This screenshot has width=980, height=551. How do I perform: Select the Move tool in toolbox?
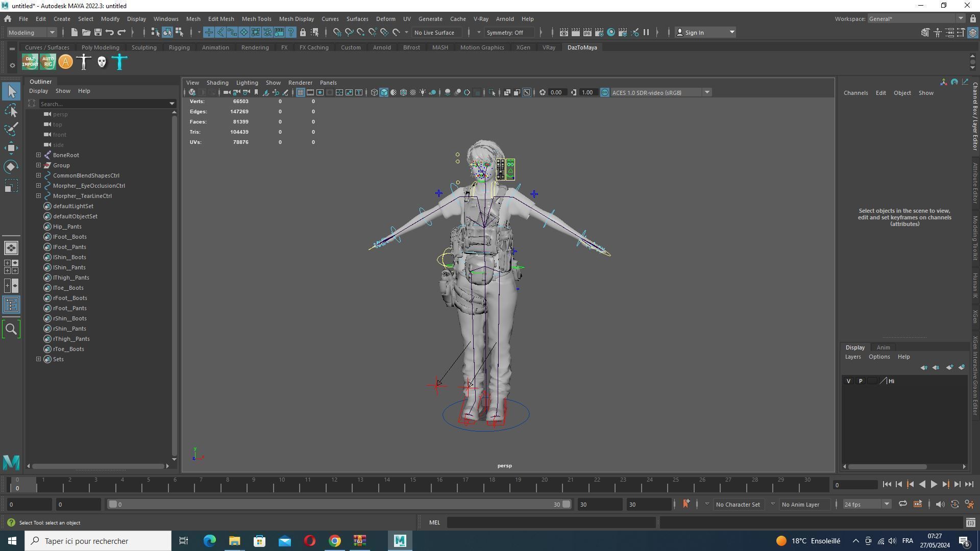point(11,148)
